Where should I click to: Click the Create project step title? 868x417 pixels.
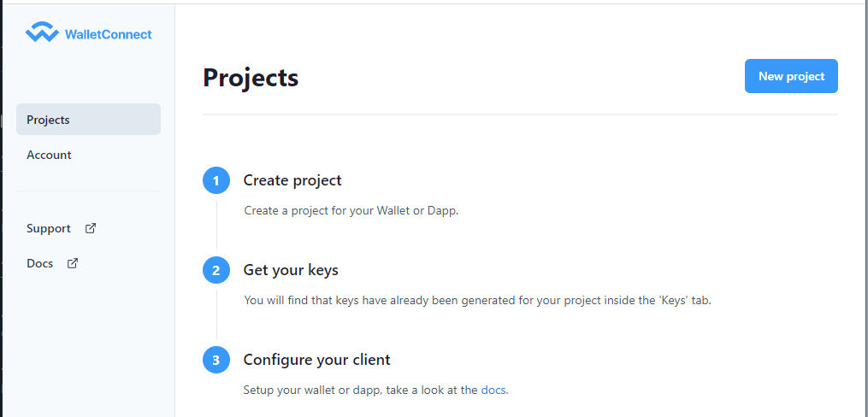click(292, 180)
